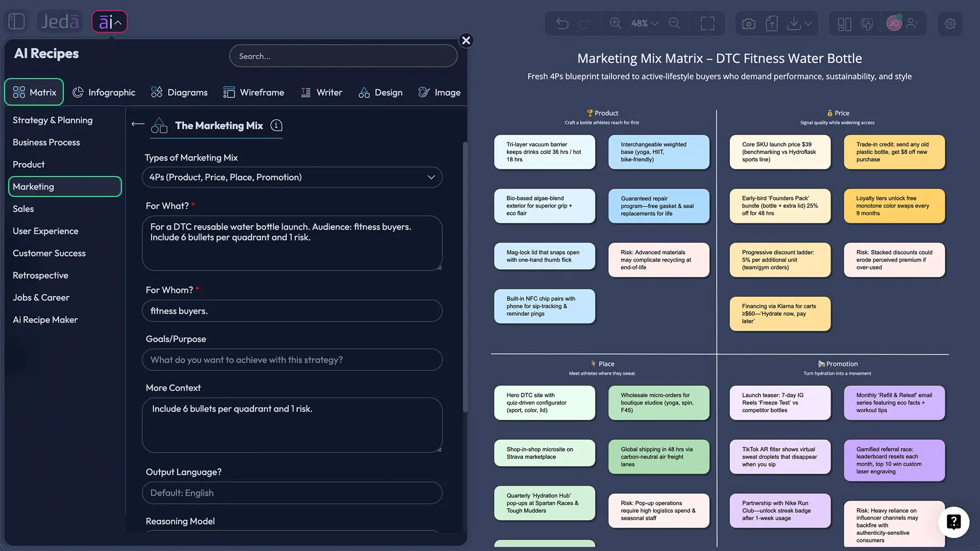Open the Design tab
This screenshot has width=980, height=551.
click(x=381, y=92)
